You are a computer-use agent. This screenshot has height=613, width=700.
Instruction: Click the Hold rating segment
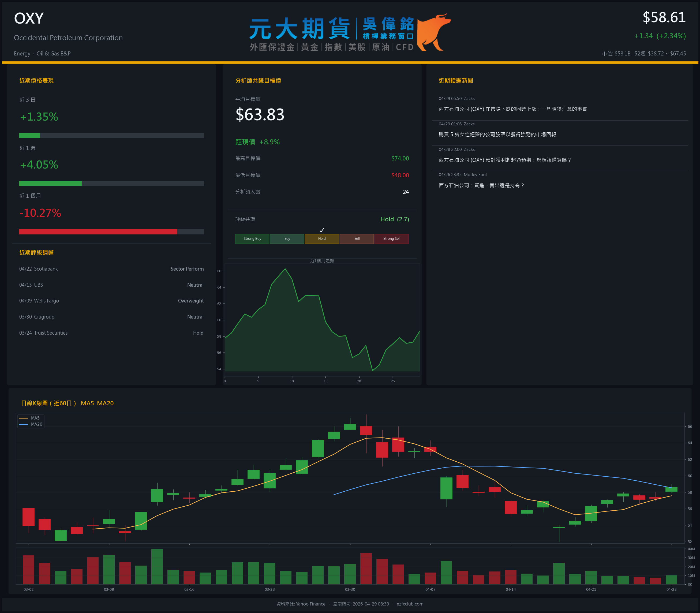pos(322,239)
